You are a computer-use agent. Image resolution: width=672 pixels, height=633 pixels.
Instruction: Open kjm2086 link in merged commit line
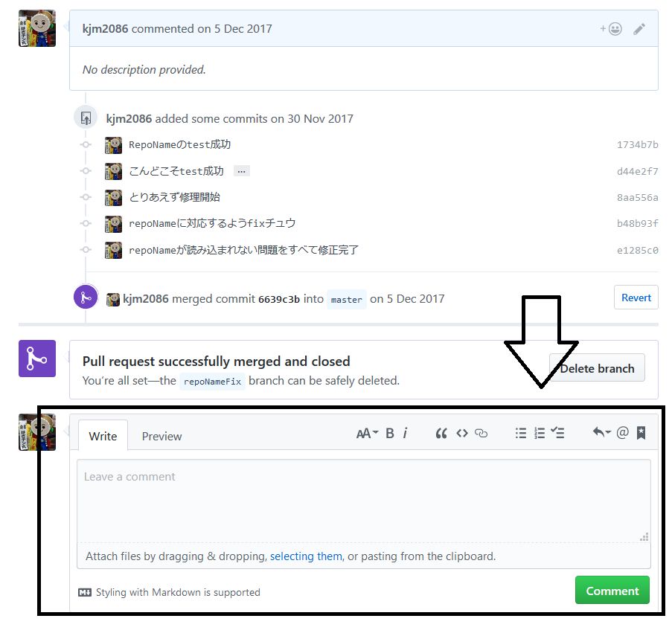(x=146, y=299)
